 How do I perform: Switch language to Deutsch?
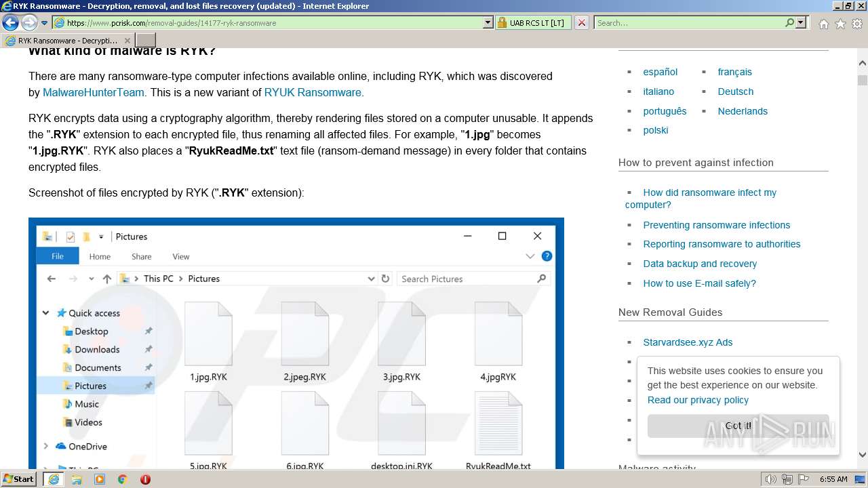pos(736,91)
